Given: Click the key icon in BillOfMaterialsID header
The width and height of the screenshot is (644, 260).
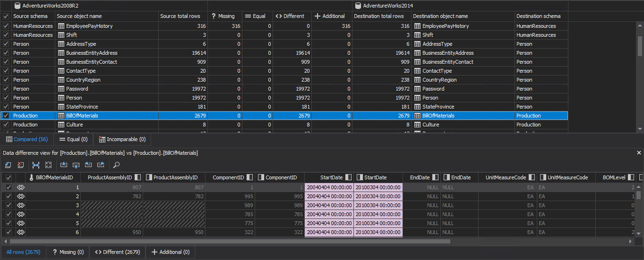Looking at the screenshot, I should pos(31,177).
